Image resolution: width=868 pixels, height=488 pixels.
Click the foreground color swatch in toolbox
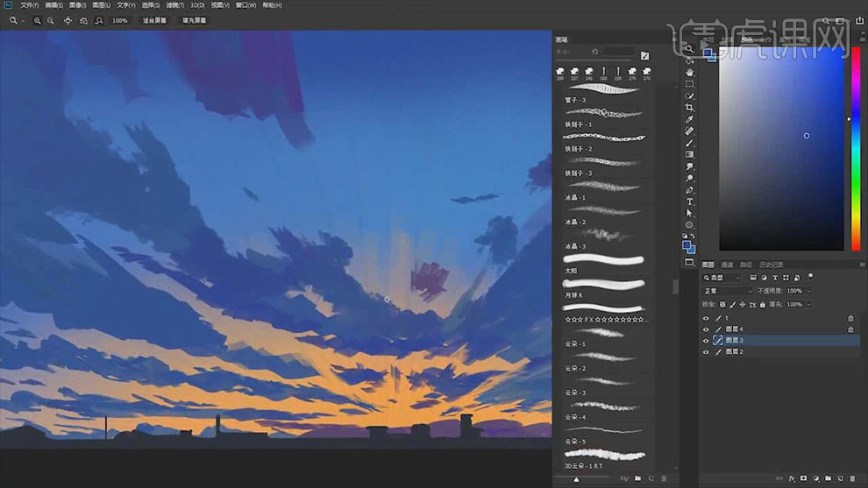tap(687, 244)
